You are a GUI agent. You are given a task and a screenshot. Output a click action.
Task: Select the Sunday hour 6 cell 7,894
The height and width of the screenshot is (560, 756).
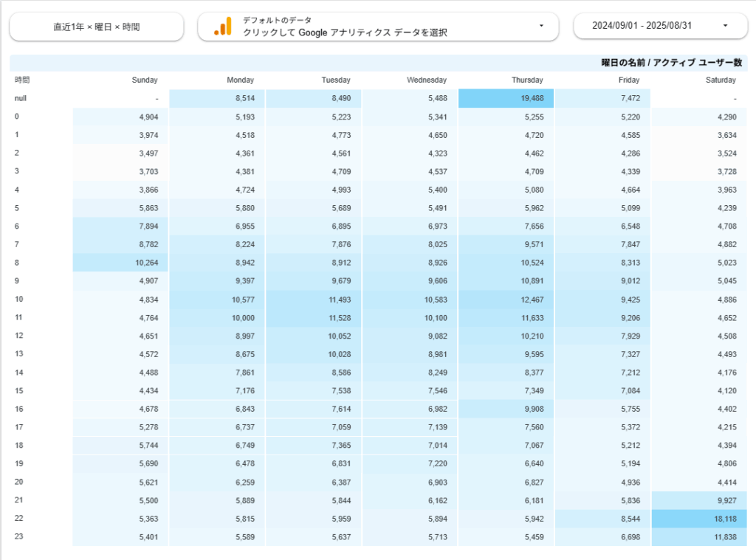[x=120, y=227]
